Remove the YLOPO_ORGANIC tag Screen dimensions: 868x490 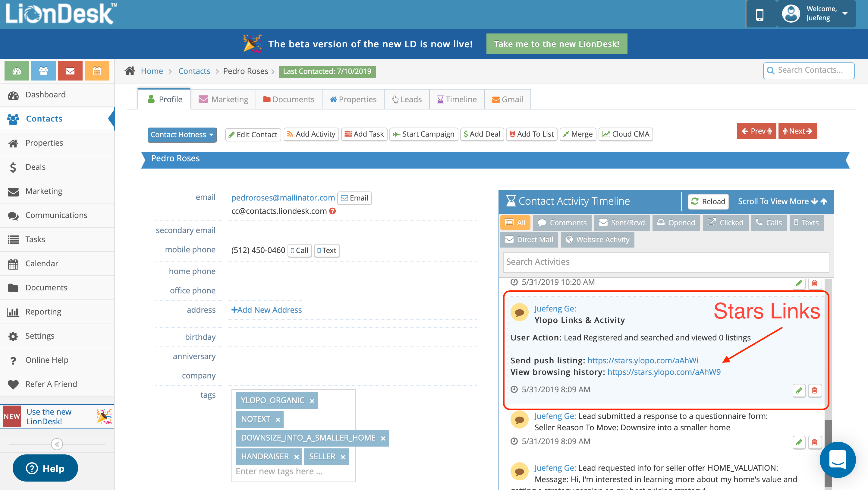pyautogui.click(x=312, y=401)
